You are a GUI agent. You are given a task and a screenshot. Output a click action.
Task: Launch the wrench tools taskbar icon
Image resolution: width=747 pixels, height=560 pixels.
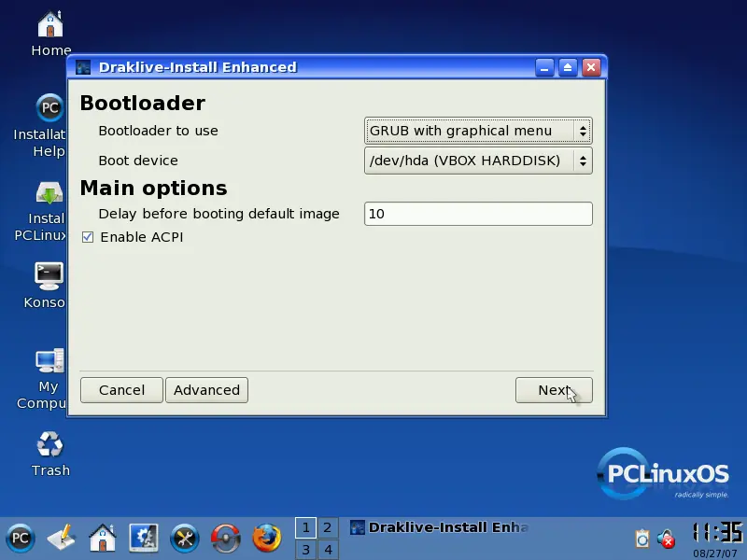click(184, 539)
